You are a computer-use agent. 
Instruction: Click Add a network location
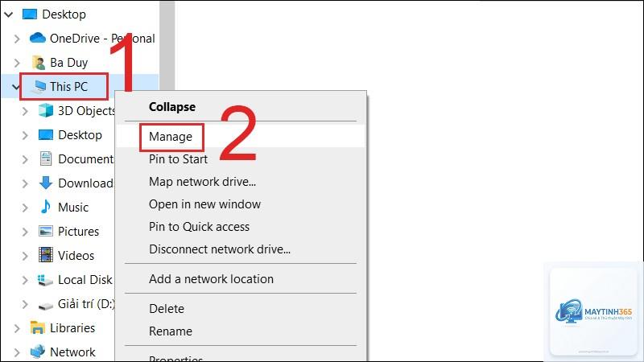(x=211, y=279)
